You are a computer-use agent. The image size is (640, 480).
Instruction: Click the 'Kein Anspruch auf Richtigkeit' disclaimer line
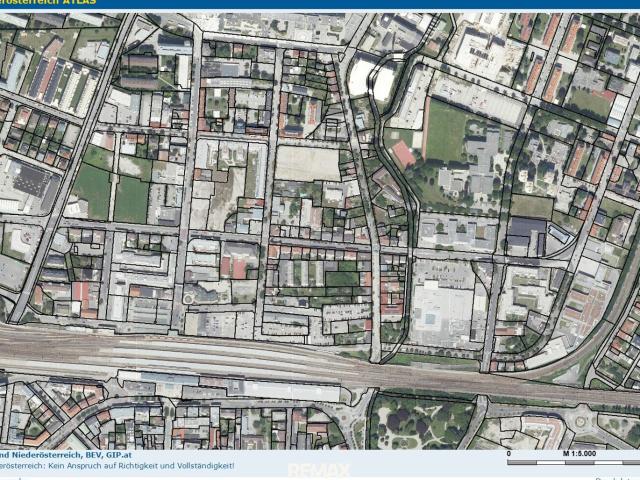117,465
